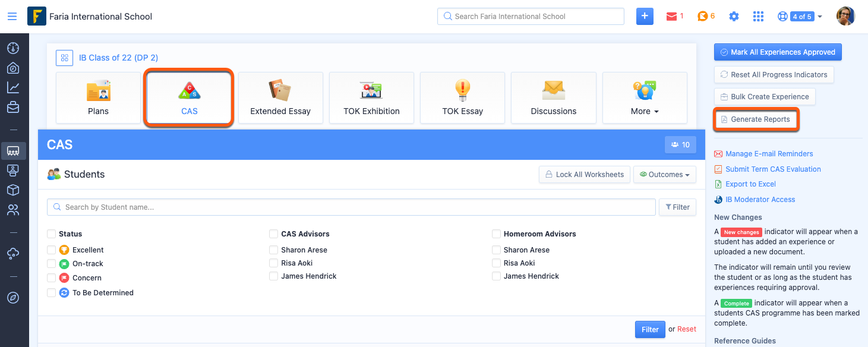Check Sharon Arese under CAS Advisors
This screenshot has width=868, height=347.
click(x=273, y=250)
